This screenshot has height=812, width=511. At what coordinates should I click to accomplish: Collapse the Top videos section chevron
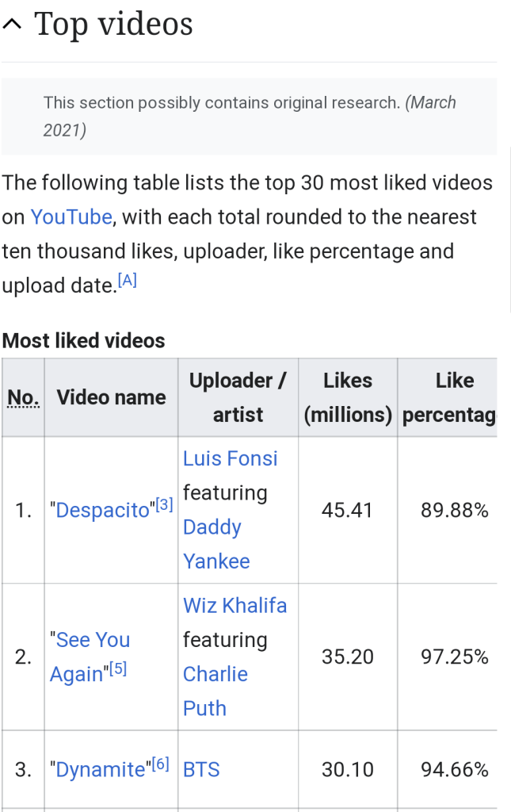pyautogui.click(x=12, y=25)
